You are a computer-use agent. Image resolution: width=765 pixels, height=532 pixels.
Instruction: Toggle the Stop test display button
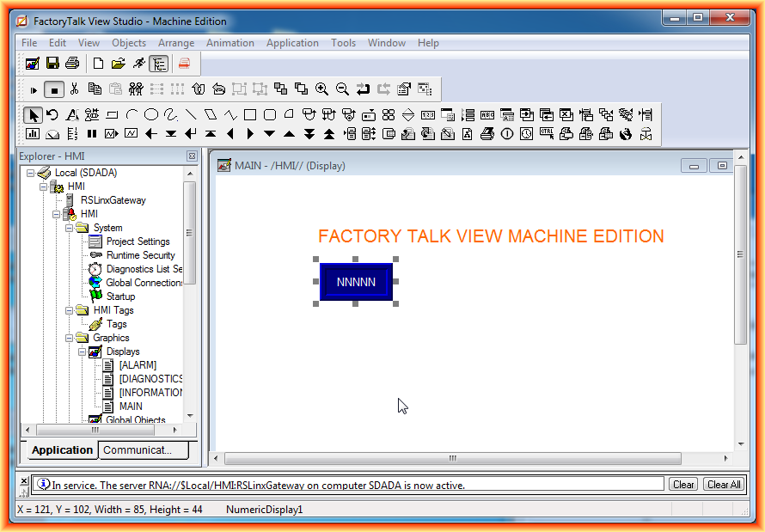(x=54, y=89)
